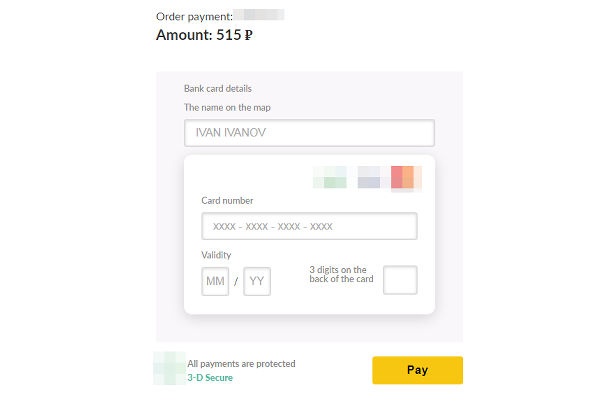Click the green card logo on the card

point(330,177)
